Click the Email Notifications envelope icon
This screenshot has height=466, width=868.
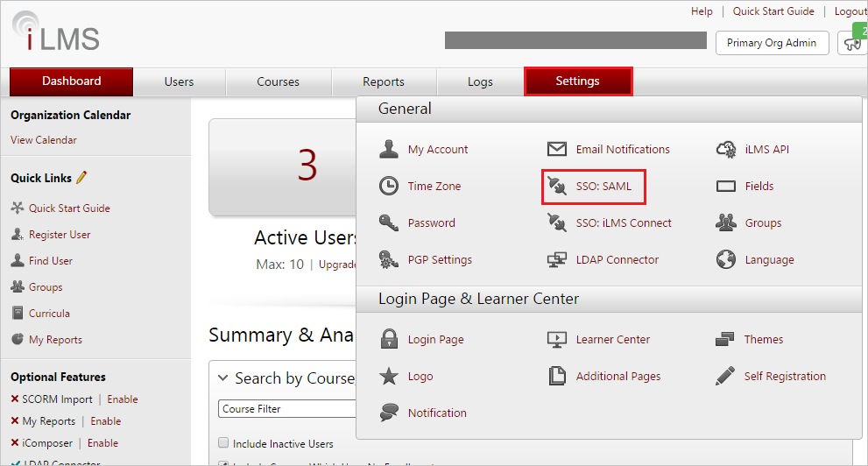coord(557,149)
